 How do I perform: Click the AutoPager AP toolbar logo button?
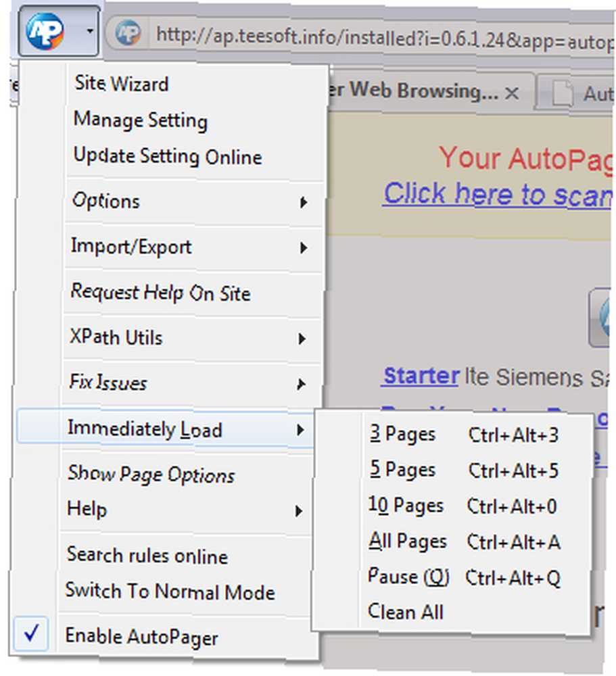(45, 31)
